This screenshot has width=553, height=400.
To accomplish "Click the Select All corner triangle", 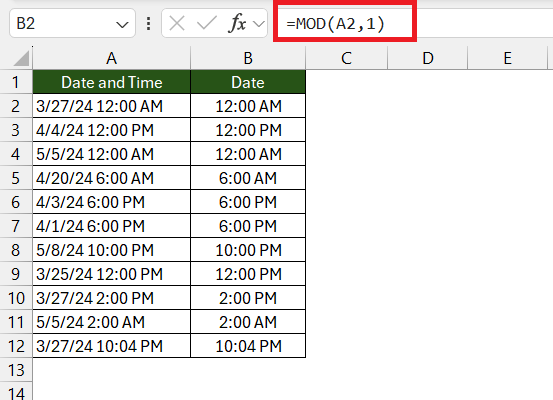I will pos(21,59).
